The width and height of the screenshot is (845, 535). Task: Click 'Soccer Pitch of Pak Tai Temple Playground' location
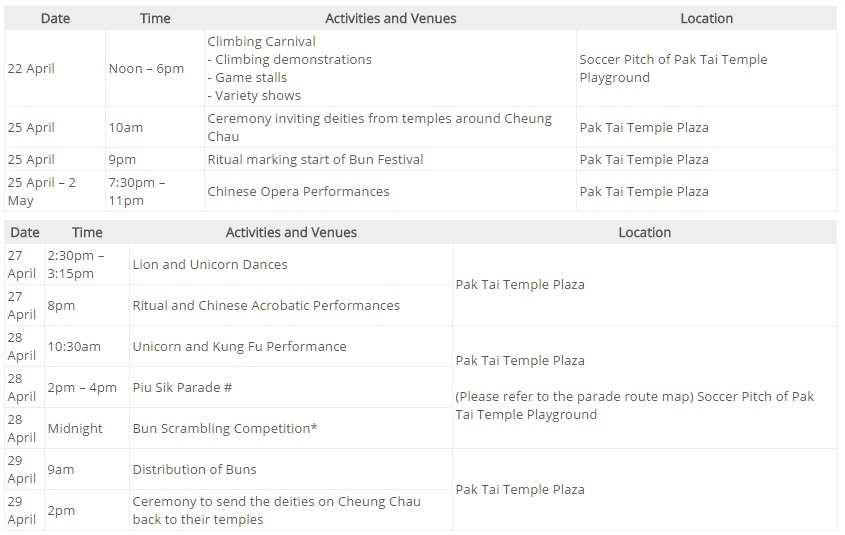click(x=673, y=68)
